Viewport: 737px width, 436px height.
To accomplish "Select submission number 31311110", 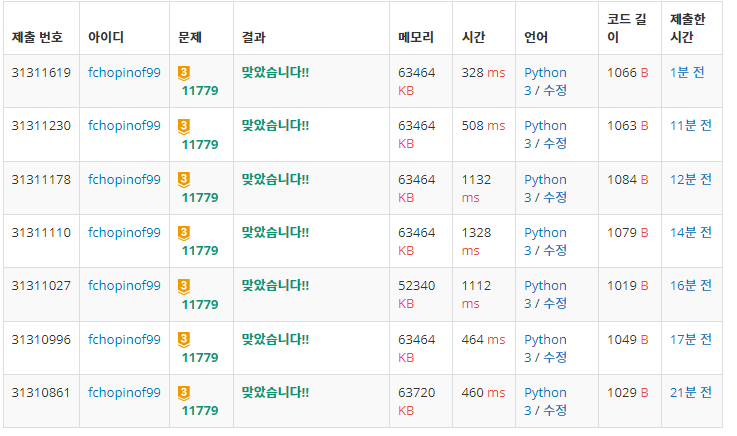I will [x=41, y=233].
